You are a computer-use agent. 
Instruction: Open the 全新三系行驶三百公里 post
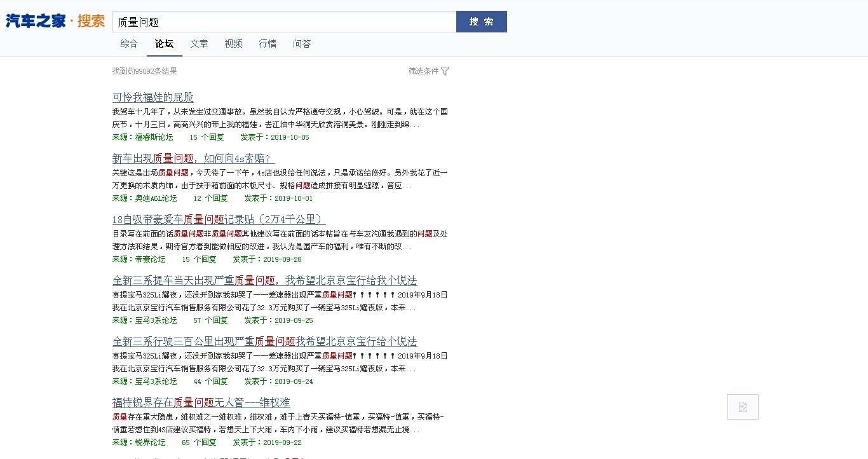(x=264, y=341)
